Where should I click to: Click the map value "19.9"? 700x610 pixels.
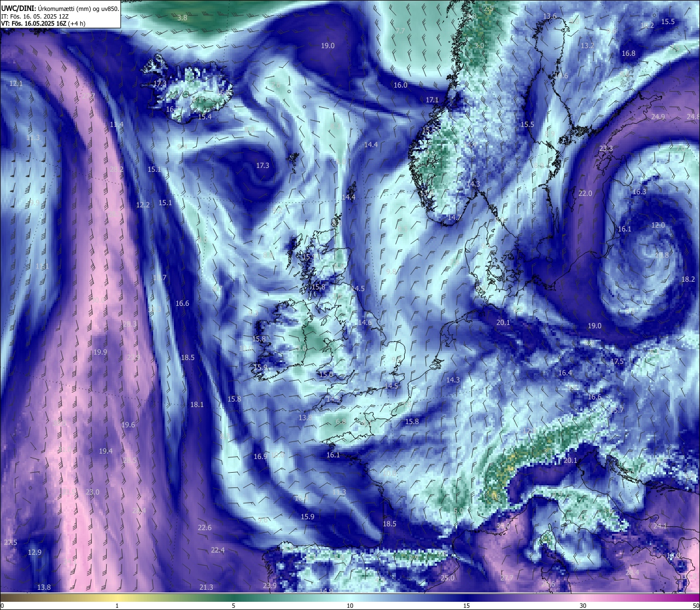point(100,352)
